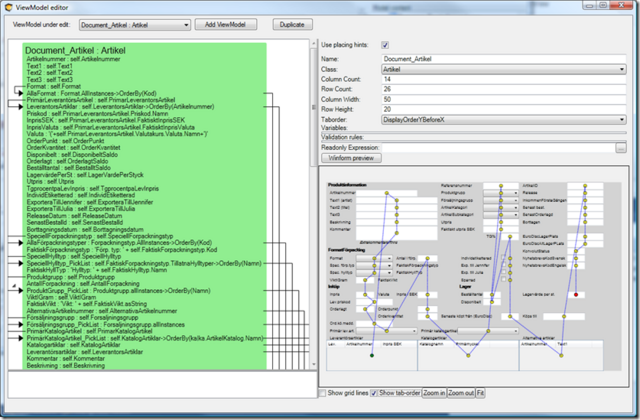Minimize the ViewModel editor window
Viewport: 640px width, 420px height.
[589, 5]
